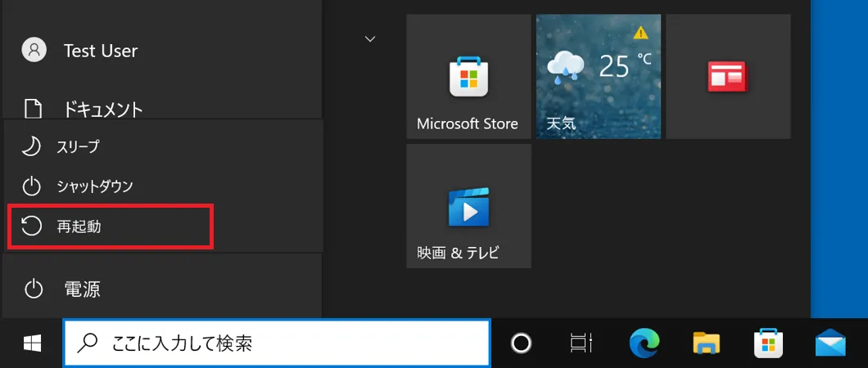Launch Microsoft Edge from the taskbar
This screenshot has height=368, width=868.
pos(644,343)
